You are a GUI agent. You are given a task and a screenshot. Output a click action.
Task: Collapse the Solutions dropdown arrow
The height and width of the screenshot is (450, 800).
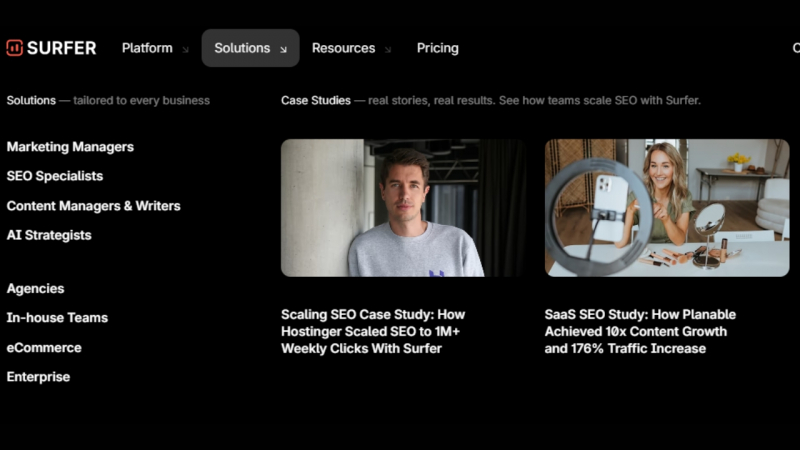283,49
